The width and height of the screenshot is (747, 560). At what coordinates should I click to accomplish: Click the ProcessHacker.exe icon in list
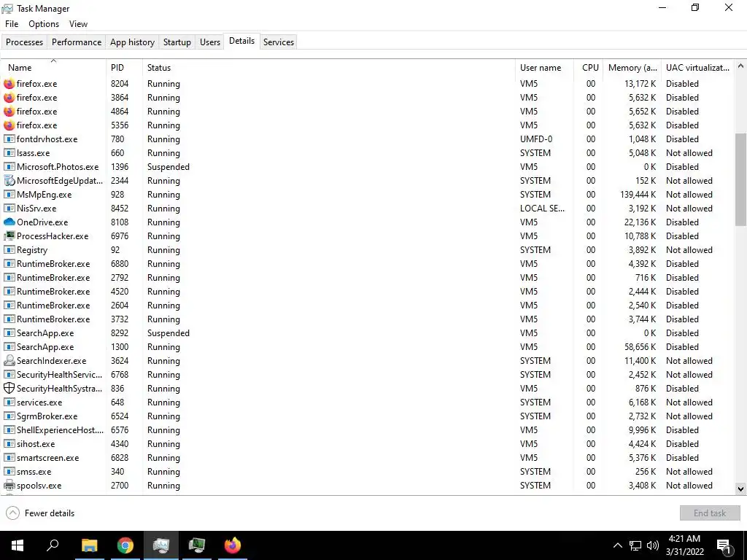9,236
